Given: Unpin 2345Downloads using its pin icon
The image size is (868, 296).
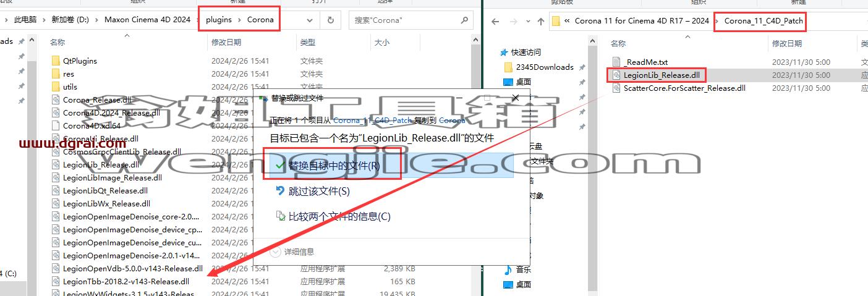Looking at the screenshot, I should pos(582,67).
